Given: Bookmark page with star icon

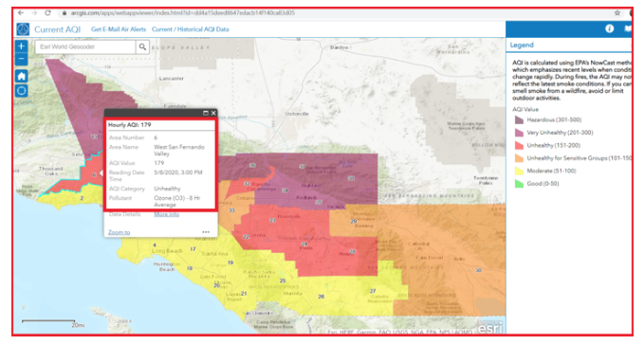Looking at the screenshot, I should pyautogui.click(x=616, y=12).
